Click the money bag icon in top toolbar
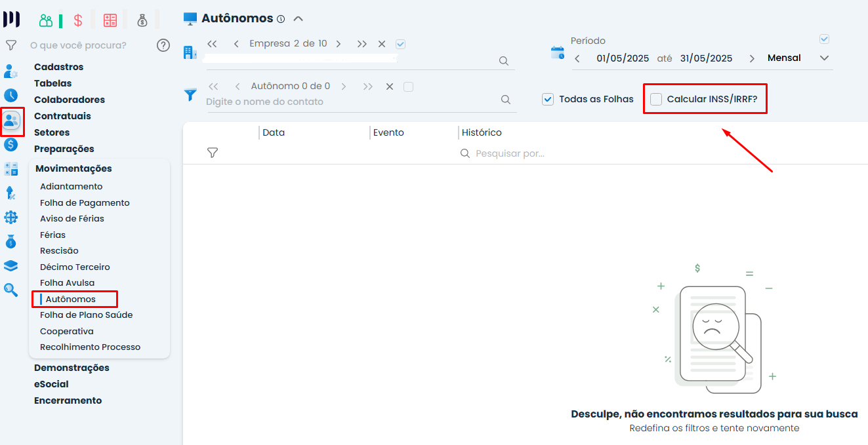 [x=142, y=20]
